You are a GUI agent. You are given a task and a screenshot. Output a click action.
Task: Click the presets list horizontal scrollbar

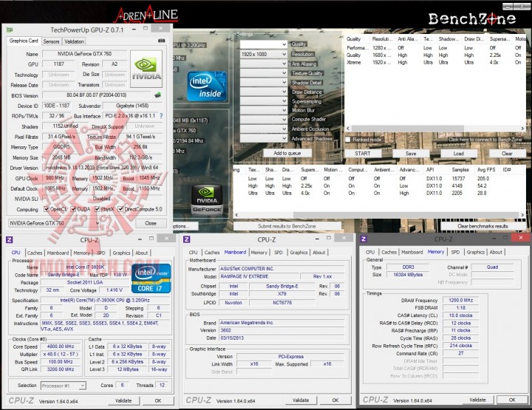pyautogui.click(x=435, y=129)
